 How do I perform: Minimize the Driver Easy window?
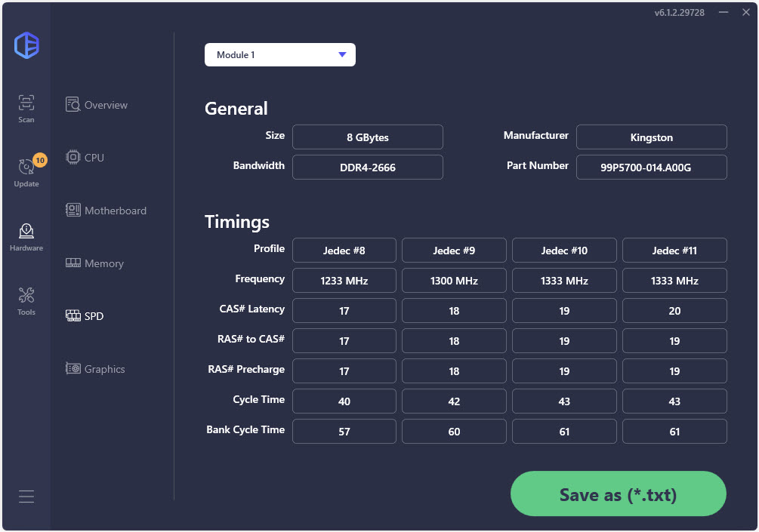point(724,13)
